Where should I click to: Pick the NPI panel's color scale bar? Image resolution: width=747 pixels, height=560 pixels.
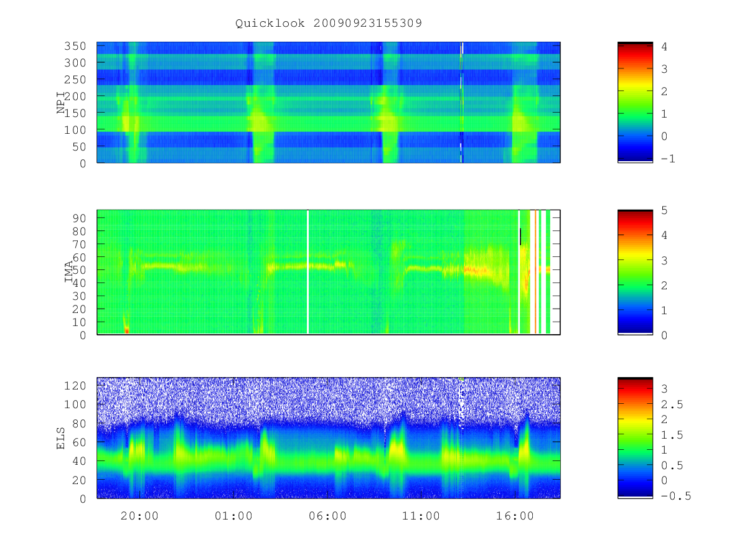coord(635,102)
